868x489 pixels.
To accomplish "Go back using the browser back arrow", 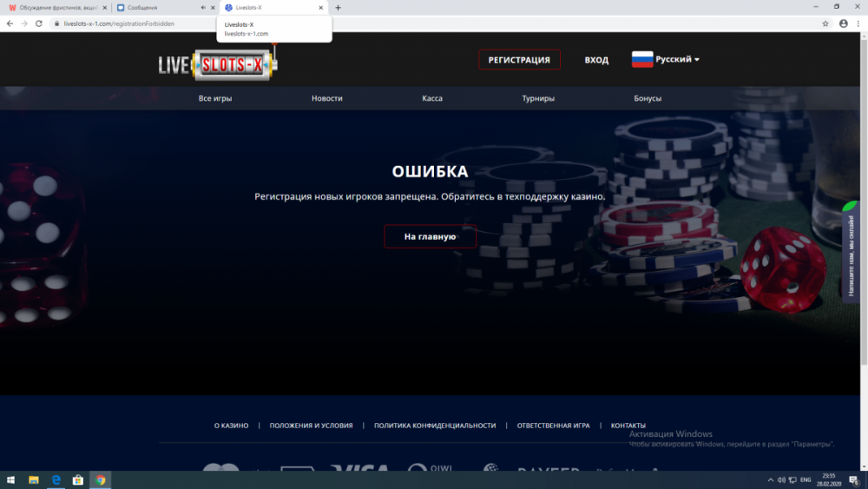I will 10,23.
